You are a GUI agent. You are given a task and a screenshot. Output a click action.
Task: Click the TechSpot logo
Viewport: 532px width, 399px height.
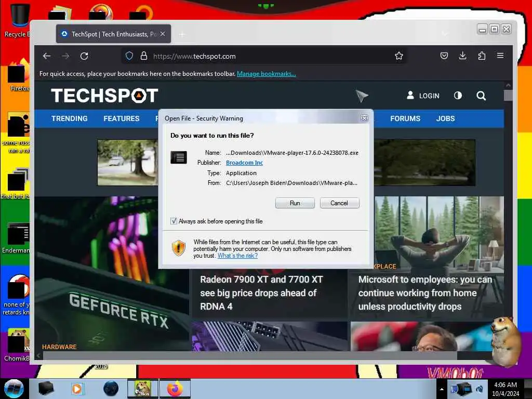point(104,96)
